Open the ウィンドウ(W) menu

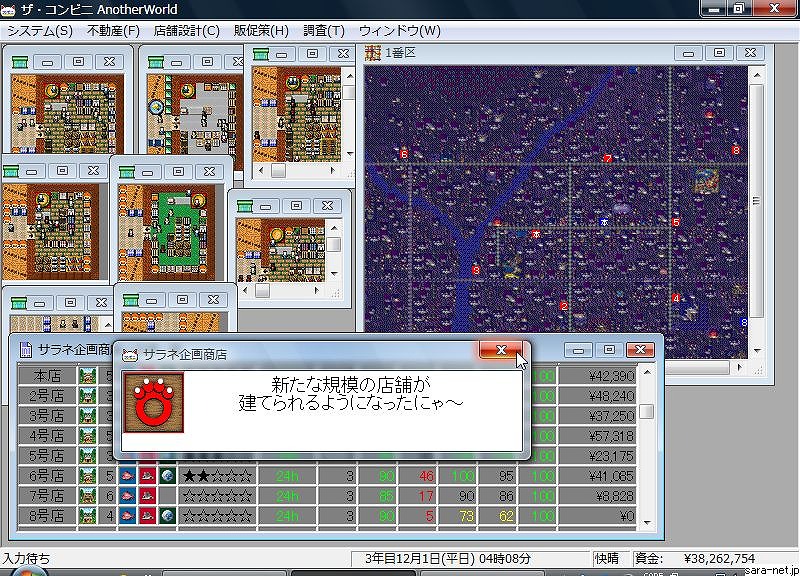[399, 31]
